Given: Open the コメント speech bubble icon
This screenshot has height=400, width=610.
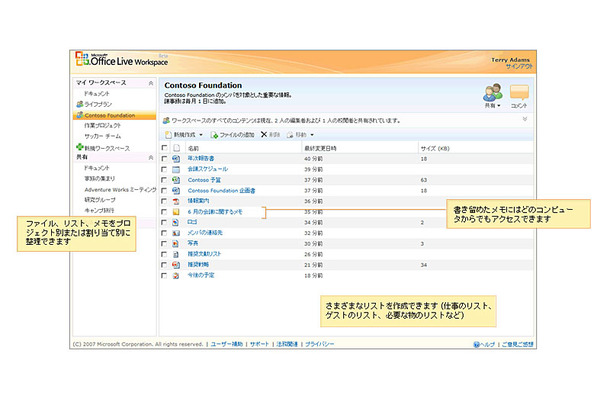Looking at the screenshot, I should pos(519,93).
